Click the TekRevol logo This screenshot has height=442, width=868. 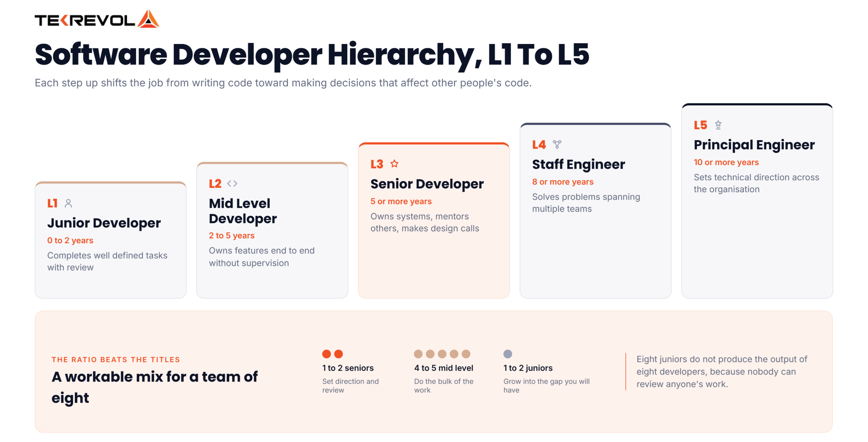(97, 19)
